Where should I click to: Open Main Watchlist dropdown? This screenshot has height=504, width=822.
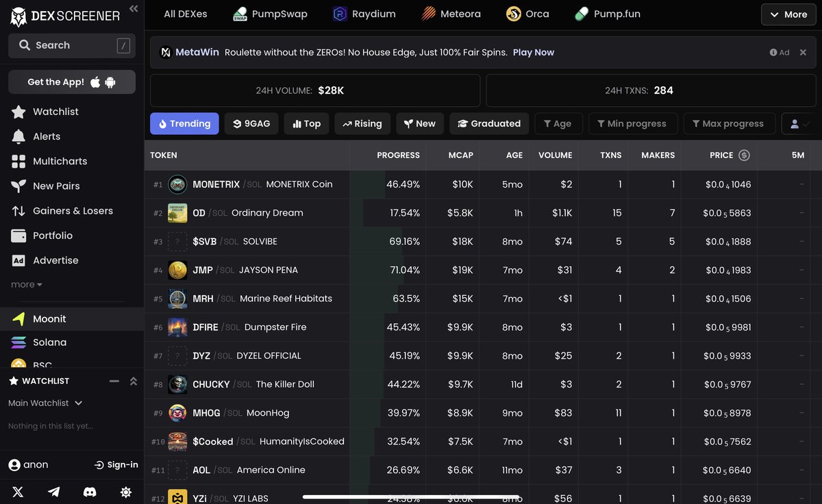coord(45,403)
